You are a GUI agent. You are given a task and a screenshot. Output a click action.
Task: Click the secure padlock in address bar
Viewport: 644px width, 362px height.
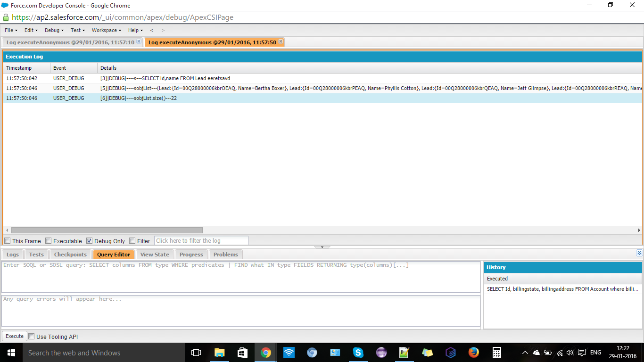6,17
